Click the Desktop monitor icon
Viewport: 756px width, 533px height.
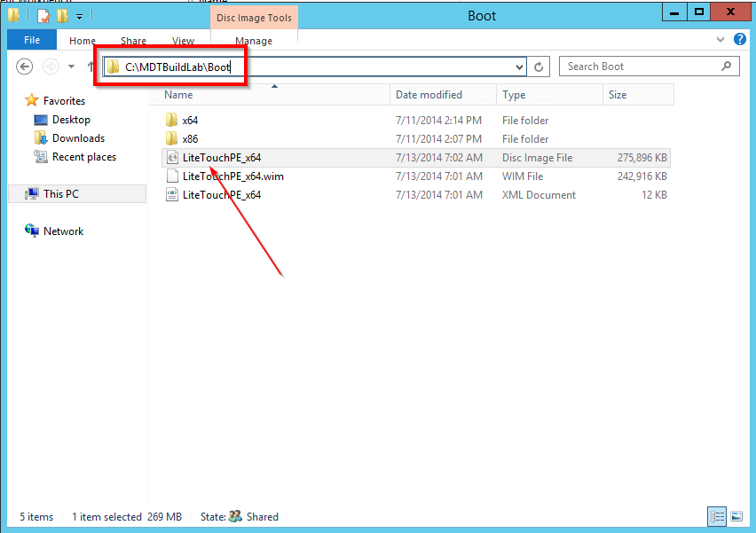pos(41,120)
